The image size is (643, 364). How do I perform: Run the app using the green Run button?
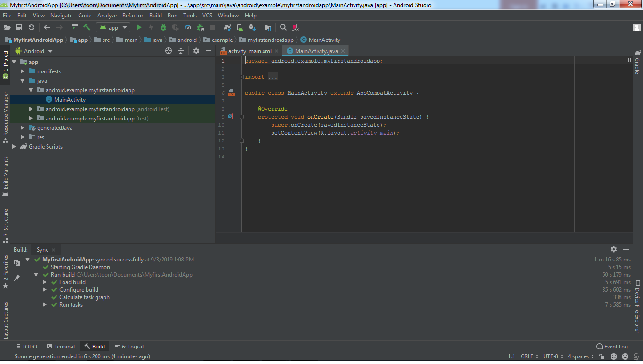(139, 27)
